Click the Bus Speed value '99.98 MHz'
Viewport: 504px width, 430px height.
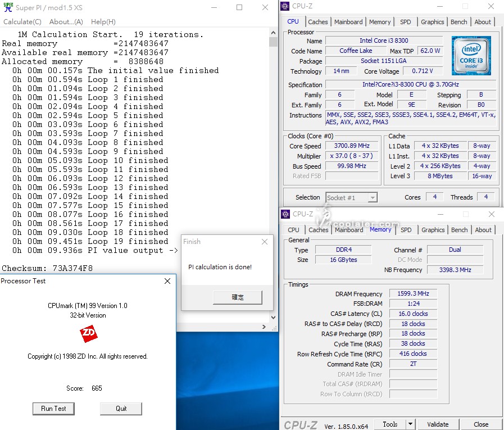coord(352,166)
